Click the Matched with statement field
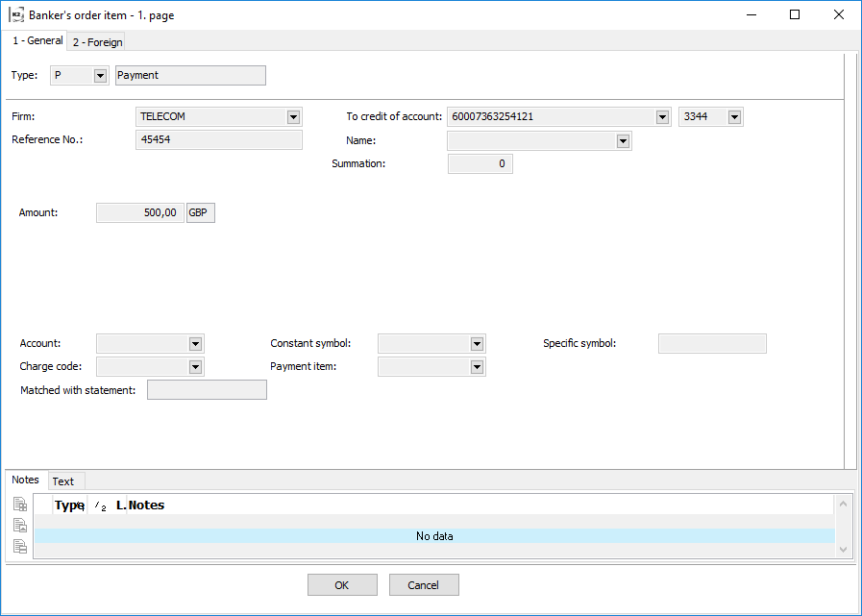This screenshot has width=862, height=616. [x=207, y=390]
